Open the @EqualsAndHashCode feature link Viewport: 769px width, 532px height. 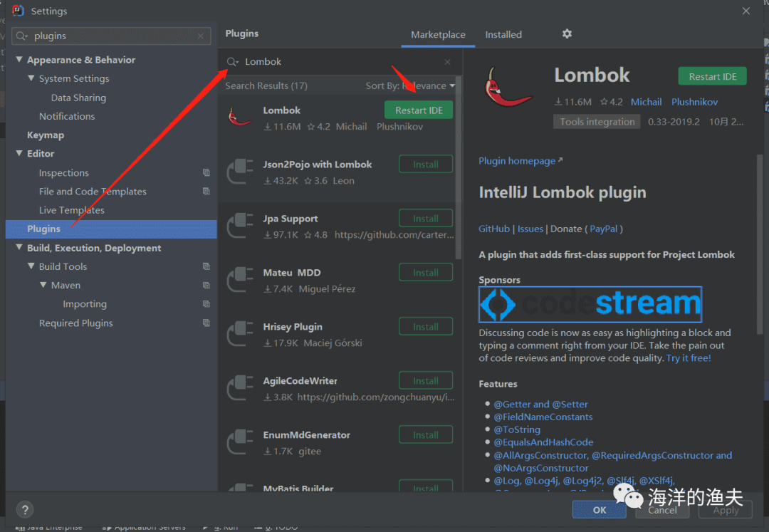coord(543,442)
